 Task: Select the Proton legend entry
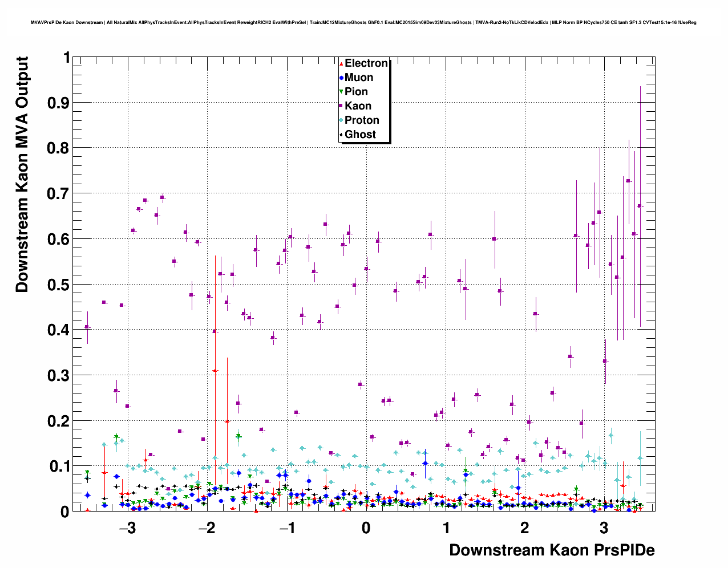tap(362, 120)
